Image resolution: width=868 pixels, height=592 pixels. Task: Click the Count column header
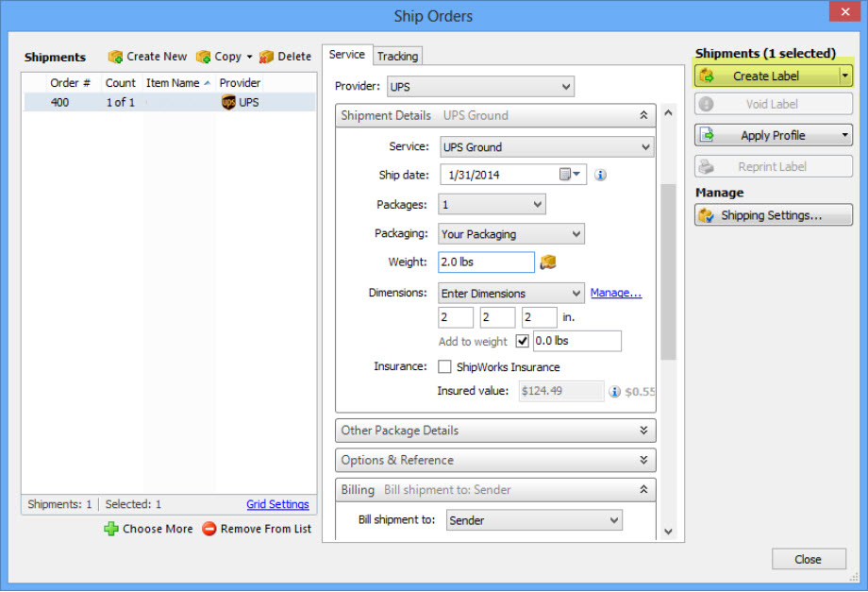[121, 83]
